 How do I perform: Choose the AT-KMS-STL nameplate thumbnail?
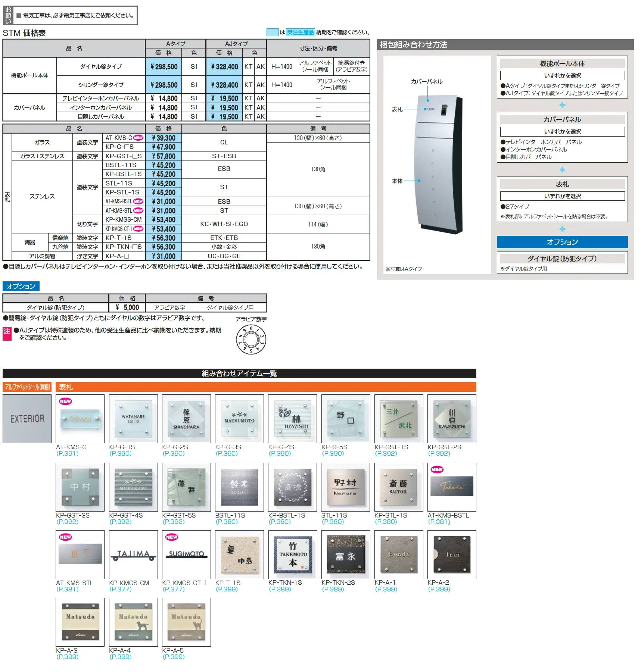(x=80, y=554)
